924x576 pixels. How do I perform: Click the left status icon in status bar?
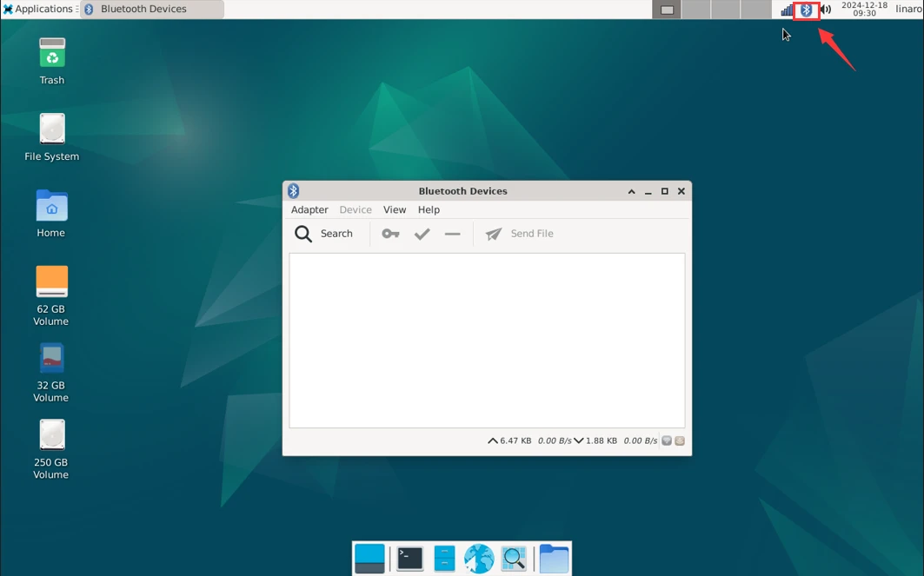tap(667, 440)
